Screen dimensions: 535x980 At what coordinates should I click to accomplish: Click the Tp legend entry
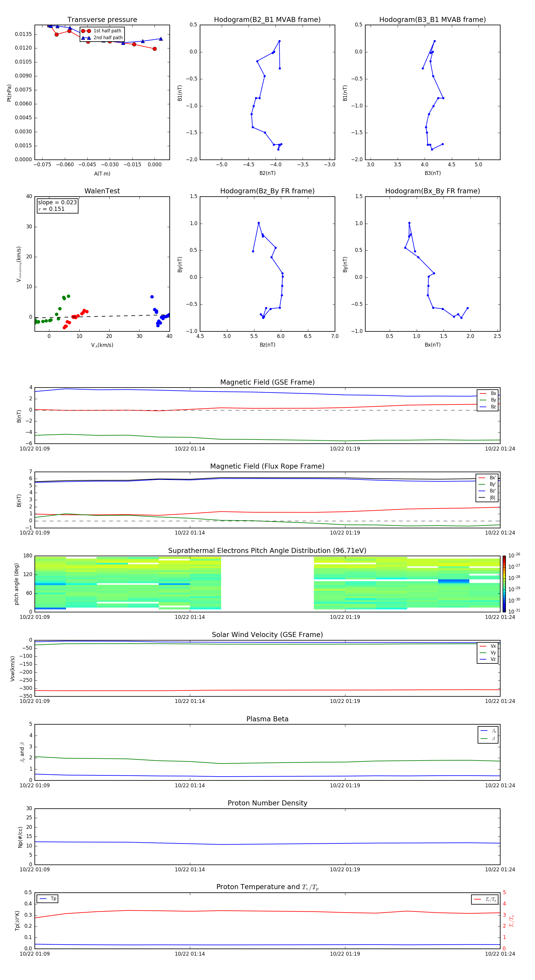point(48,899)
